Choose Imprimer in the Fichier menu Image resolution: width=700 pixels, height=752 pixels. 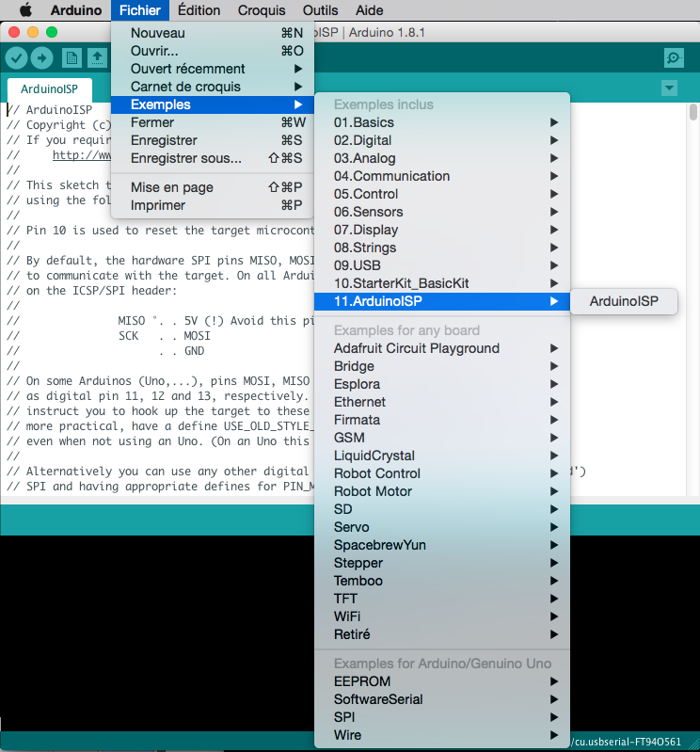coord(213,205)
